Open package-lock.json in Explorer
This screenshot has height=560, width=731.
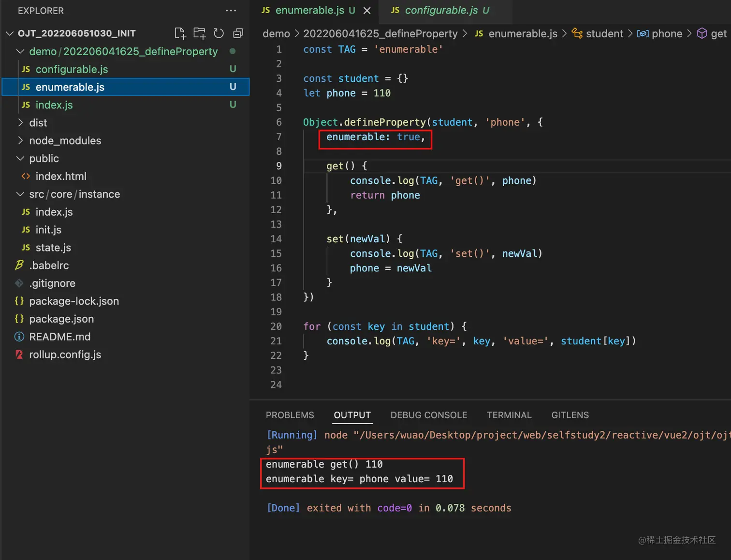[126, 301]
